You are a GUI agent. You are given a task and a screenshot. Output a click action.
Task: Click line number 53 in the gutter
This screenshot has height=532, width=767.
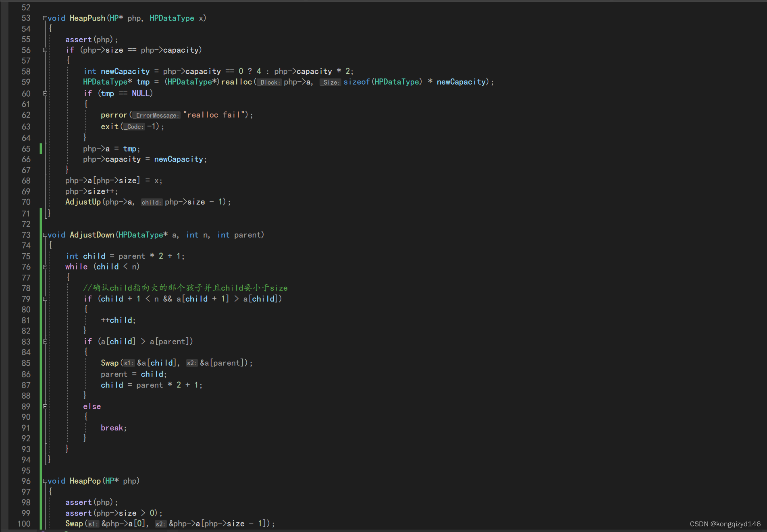[x=26, y=18]
